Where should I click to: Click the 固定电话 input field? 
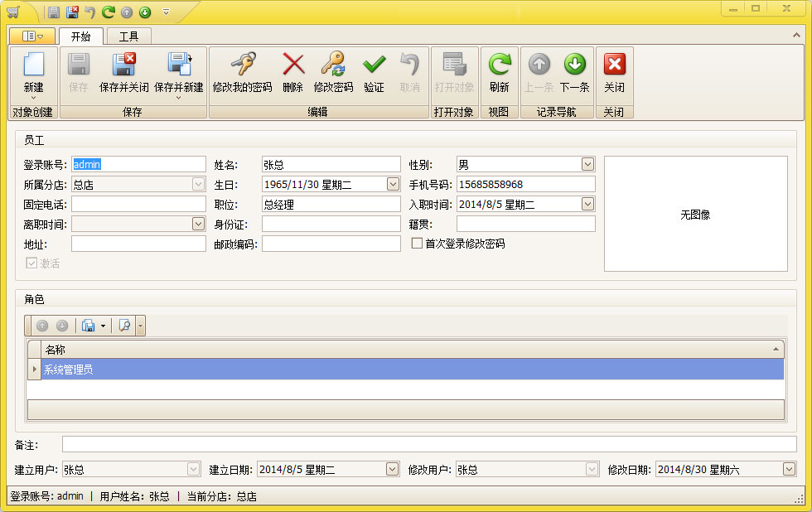[138, 204]
